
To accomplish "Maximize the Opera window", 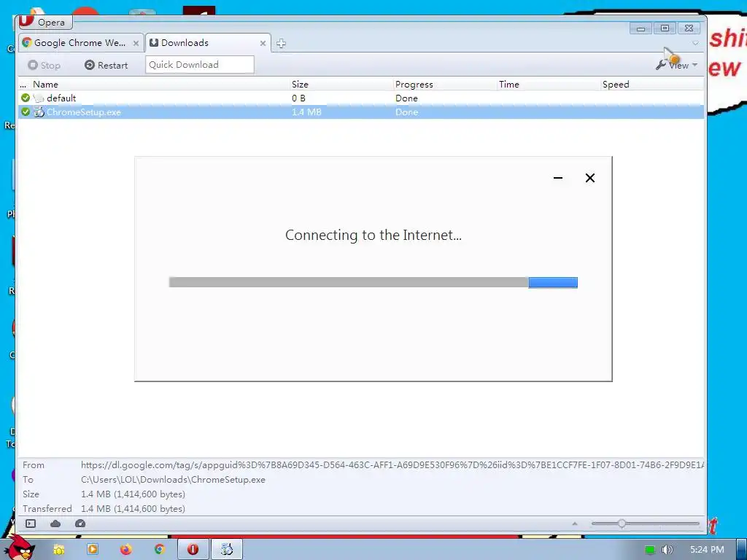I will (x=665, y=28).
